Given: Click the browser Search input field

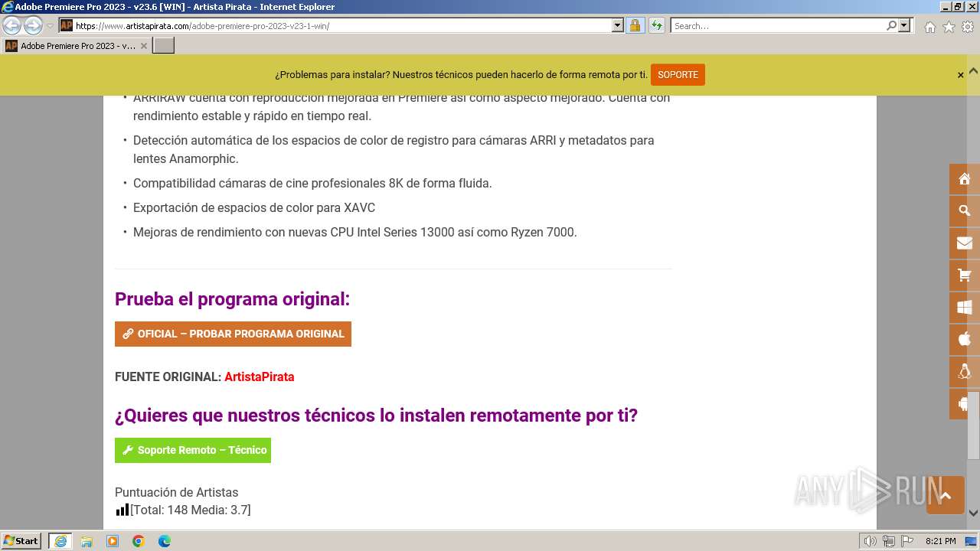Looking at the screenshot, I should coord(778,25).
